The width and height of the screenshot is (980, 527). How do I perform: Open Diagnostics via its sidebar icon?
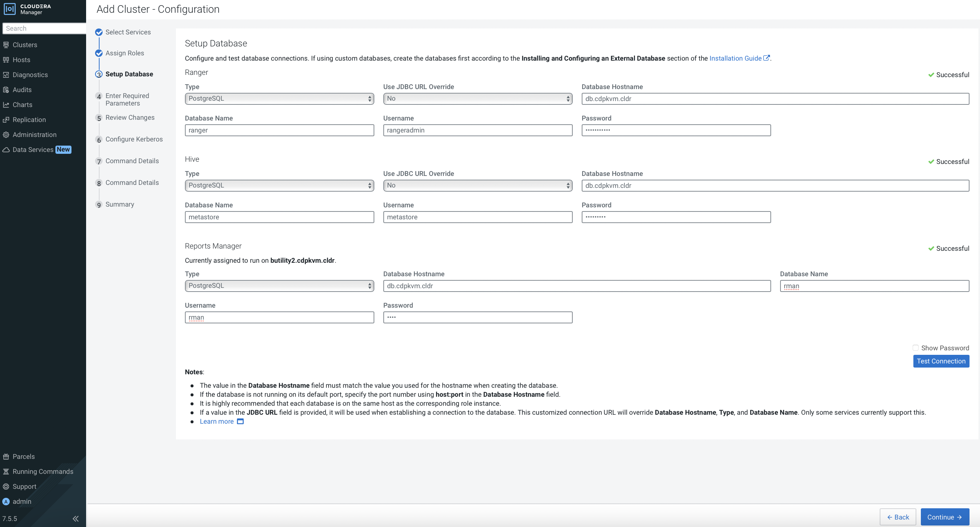6,75
